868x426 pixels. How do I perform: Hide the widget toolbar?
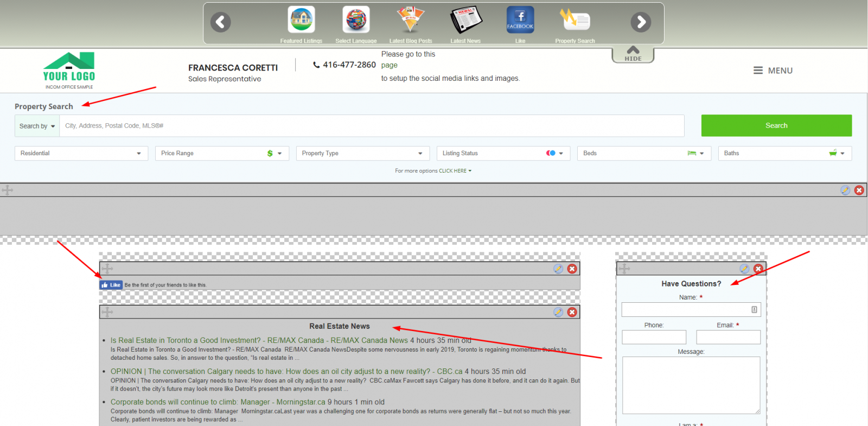point(633,54)
